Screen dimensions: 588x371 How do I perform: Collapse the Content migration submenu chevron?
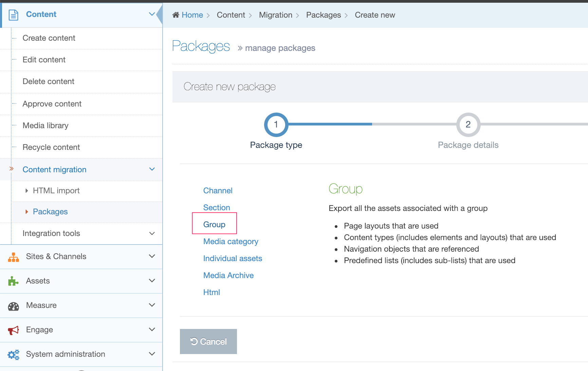[152, 169]
